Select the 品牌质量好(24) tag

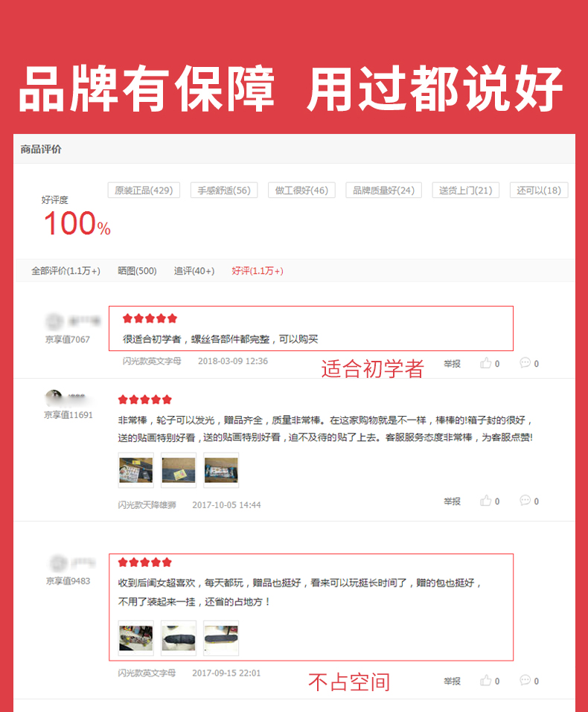point(383,190)
